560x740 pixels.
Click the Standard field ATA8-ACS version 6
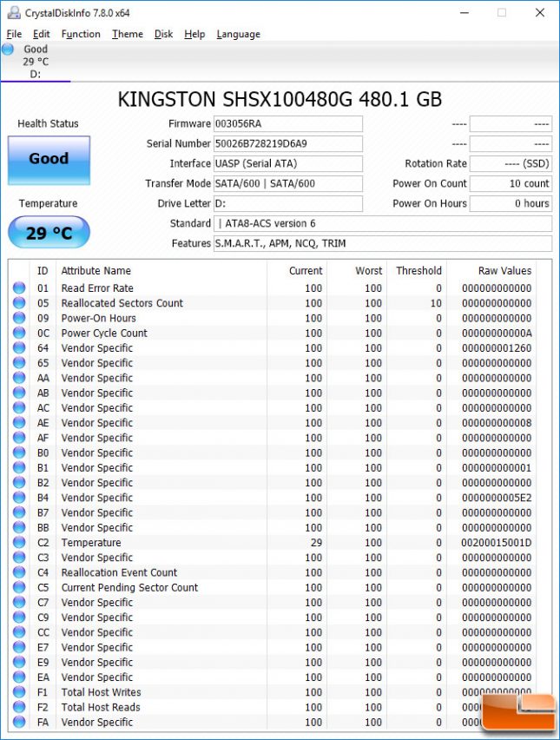pos(383,223)
